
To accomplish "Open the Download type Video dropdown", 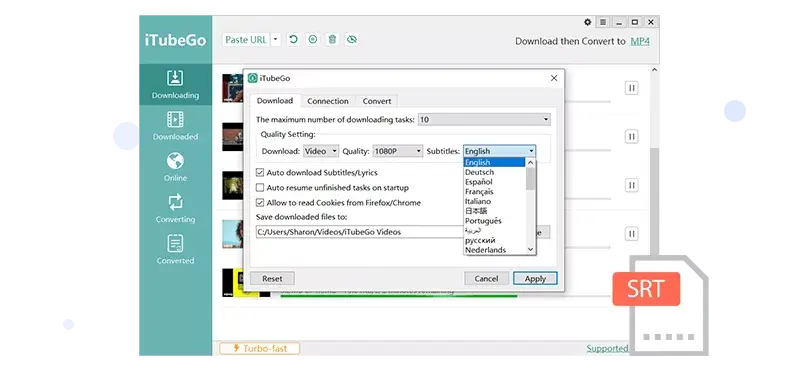I will pyautogui.click(x=321, y=151).
